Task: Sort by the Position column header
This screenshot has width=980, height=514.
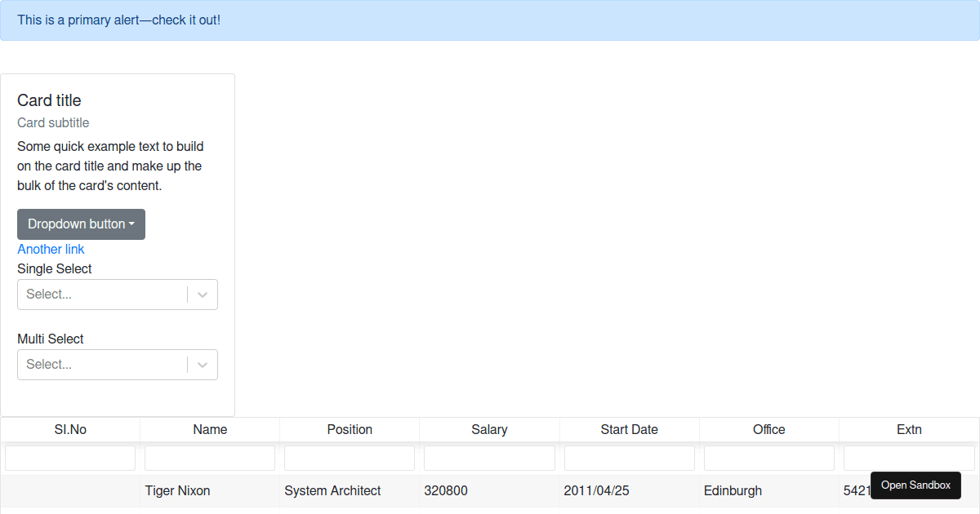Action: tap(350, 430)
